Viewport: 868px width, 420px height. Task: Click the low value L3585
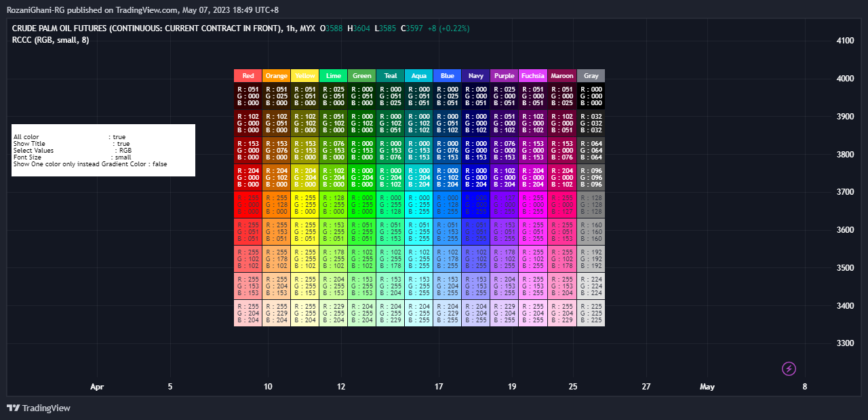click(x=386, y=28)
